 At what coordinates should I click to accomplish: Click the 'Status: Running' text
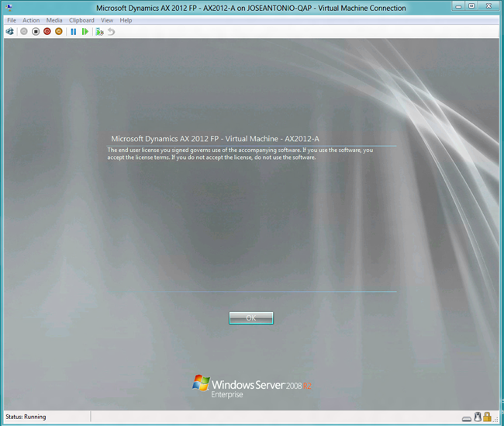pos(26,417)
